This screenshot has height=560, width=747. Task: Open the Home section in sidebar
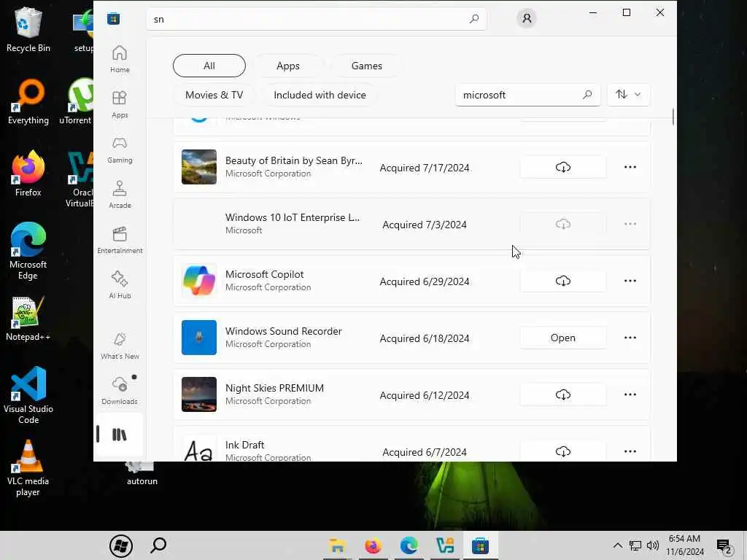120,59
